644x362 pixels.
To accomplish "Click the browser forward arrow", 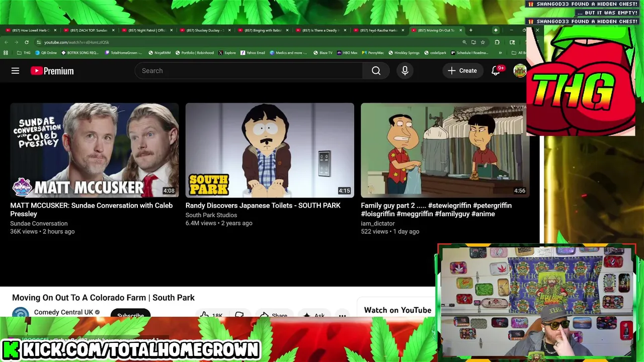I will pyautogui.click(x=16, y=42).
